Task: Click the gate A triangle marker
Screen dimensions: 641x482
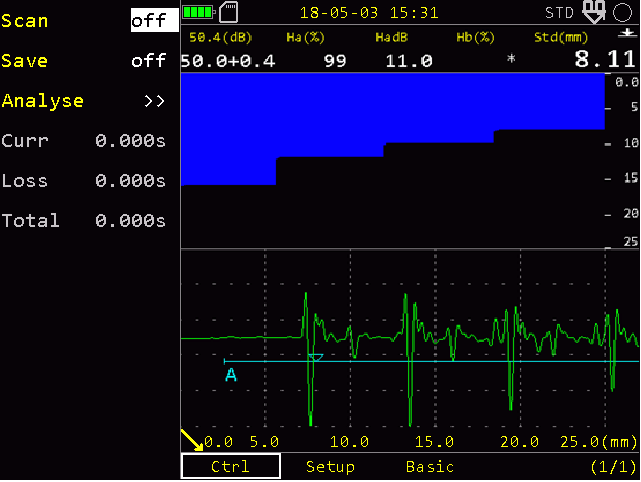Action: pyautogui.click(x=316, y=357)
